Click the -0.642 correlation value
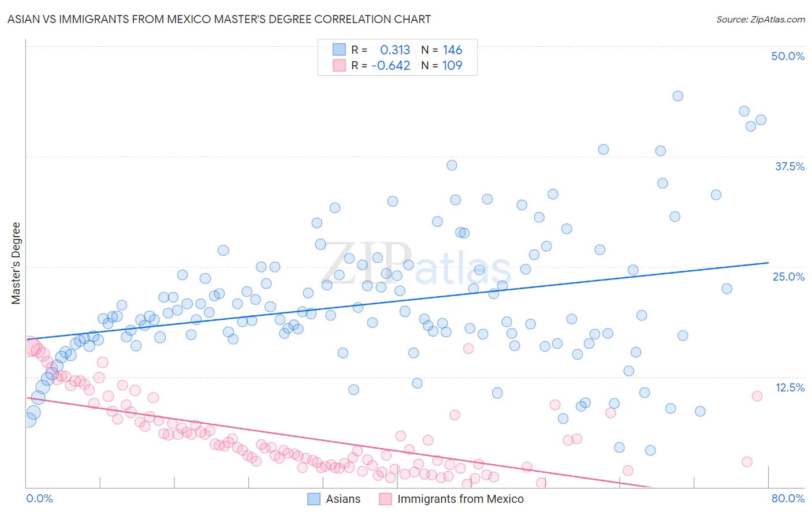 point(391,65)
